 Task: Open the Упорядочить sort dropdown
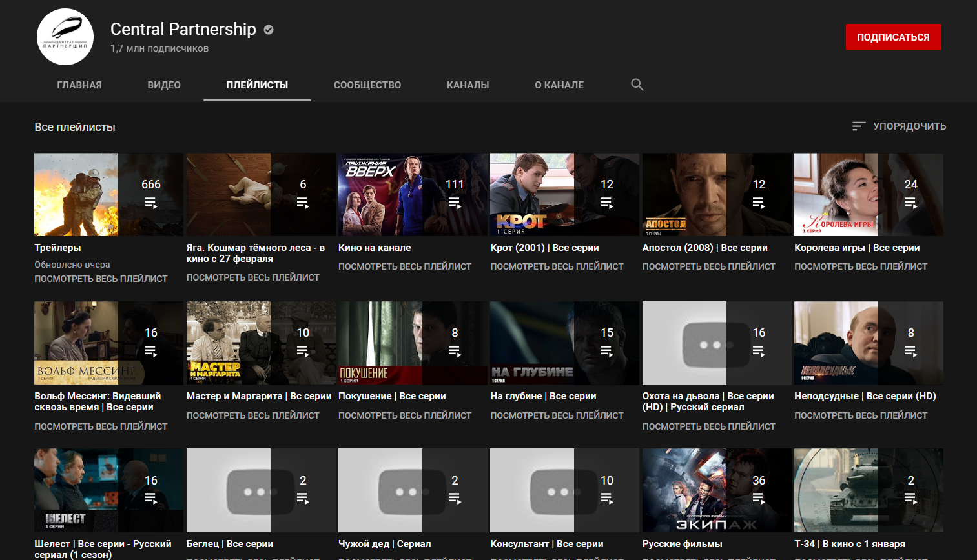pyautogui.click(x=899, y=126)
